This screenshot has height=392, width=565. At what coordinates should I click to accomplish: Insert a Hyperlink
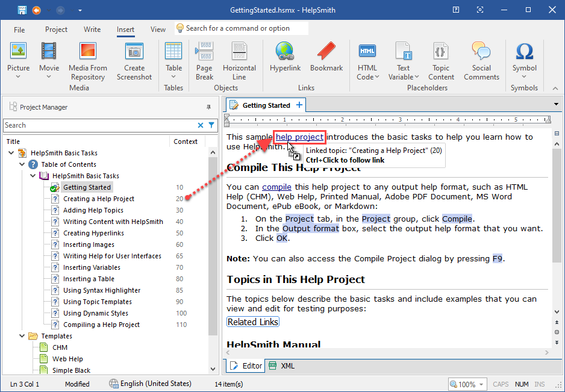[285, 57]
